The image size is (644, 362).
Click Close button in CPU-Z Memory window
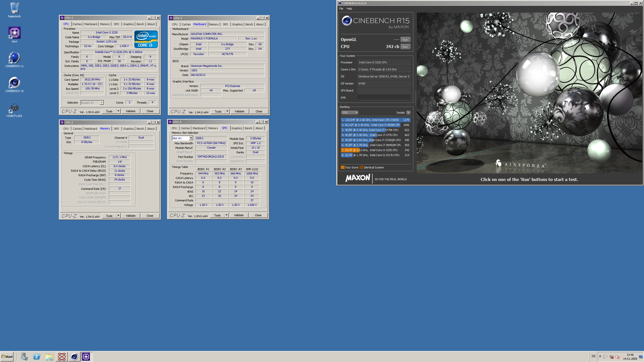pos(150,216)
